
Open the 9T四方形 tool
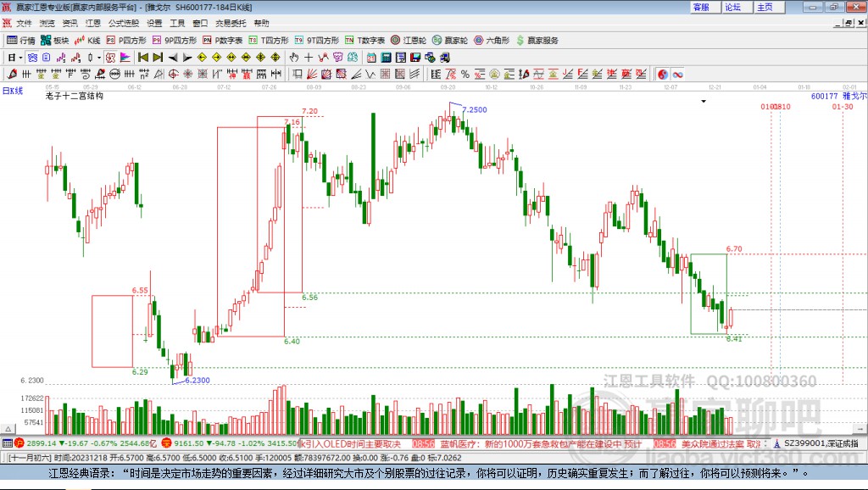[x=317, y=41]
